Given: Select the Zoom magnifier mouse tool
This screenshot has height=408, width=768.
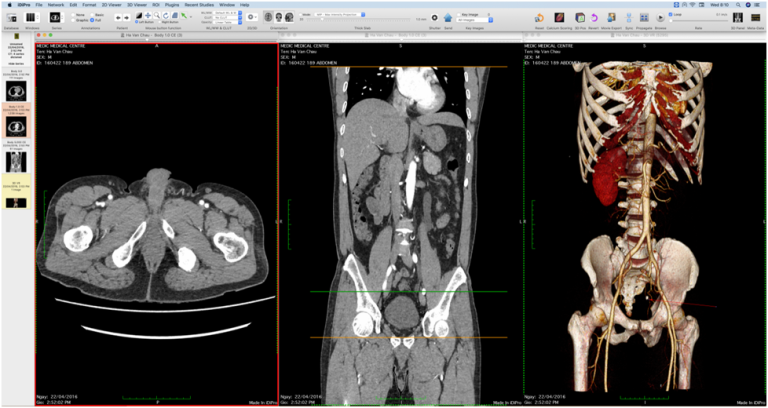Looking at the screenshot, I should pyautogui.click(x=159, y=16).
